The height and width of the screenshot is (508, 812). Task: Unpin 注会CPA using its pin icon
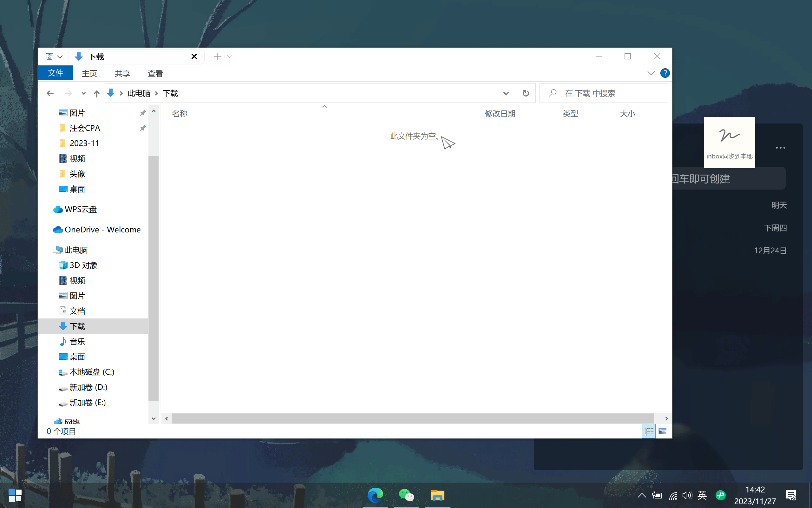tap(143, 128)
